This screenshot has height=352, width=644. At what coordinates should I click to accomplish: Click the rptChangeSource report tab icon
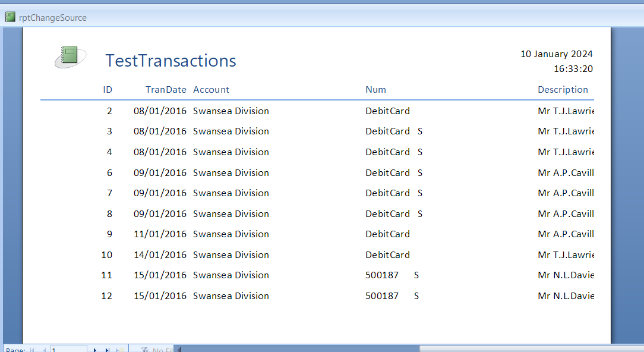tap(10, 17)
